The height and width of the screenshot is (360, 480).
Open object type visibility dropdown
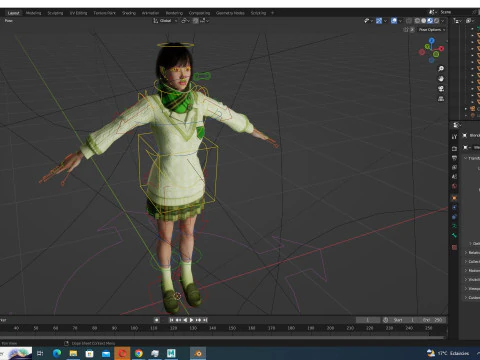pos(368,21)
